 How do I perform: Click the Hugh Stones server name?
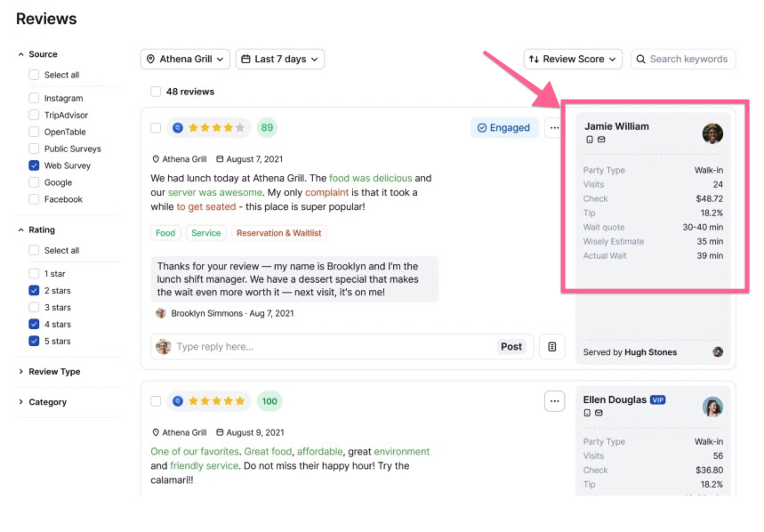[650, 352]
